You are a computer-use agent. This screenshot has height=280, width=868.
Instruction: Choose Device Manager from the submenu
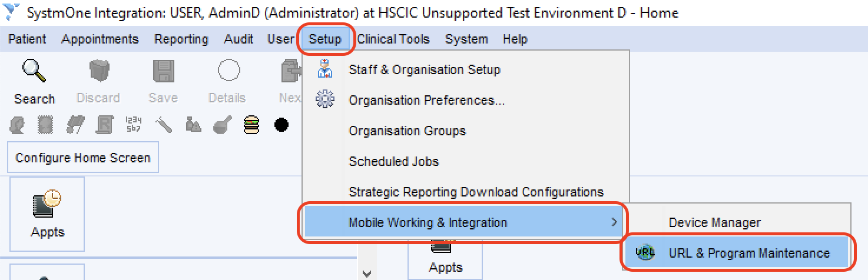coord(714,222)
